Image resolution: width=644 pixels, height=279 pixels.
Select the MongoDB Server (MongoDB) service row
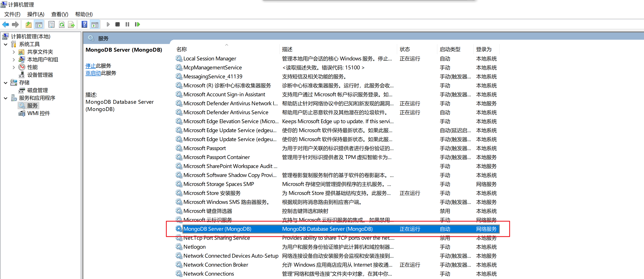tap(337, 229)
